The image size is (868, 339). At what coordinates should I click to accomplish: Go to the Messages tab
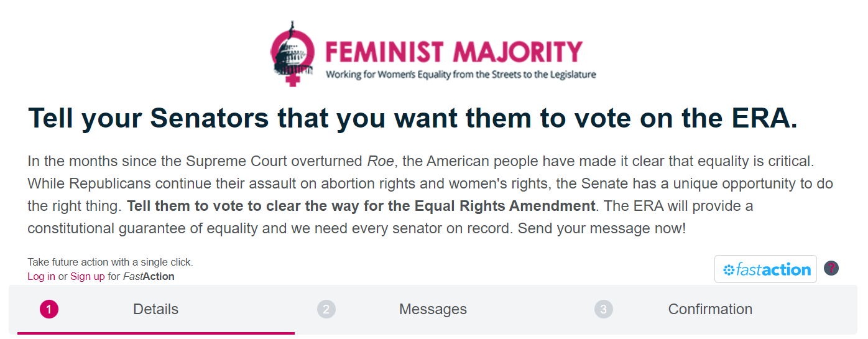[433, 309]
